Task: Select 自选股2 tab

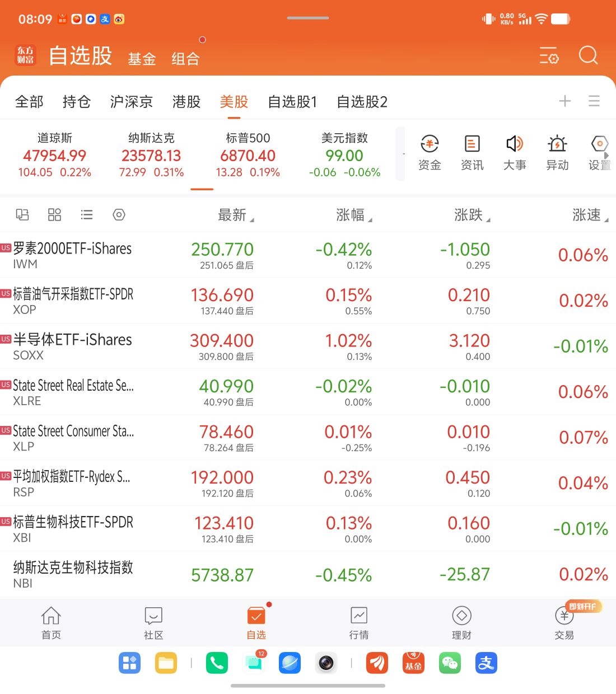Action: coord(362,101)
